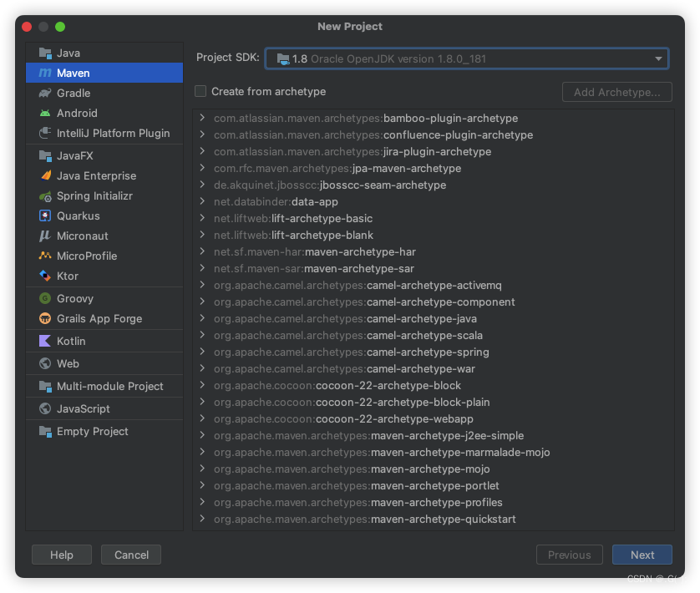Click the Previous button
This screenshot has width=700, height=593.
[569, 555]
